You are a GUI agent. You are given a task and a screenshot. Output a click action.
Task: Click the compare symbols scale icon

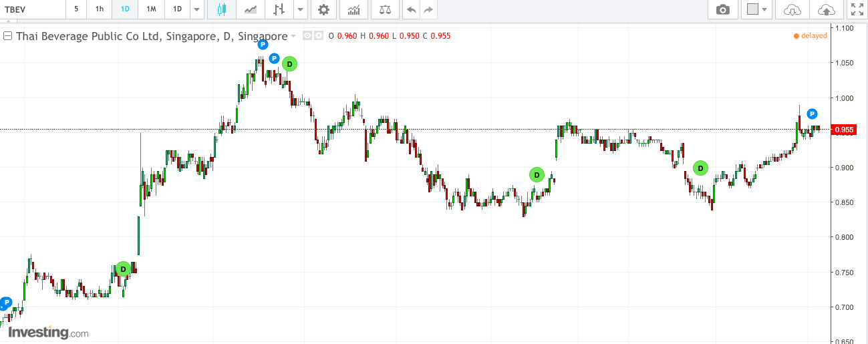point(385,9)
